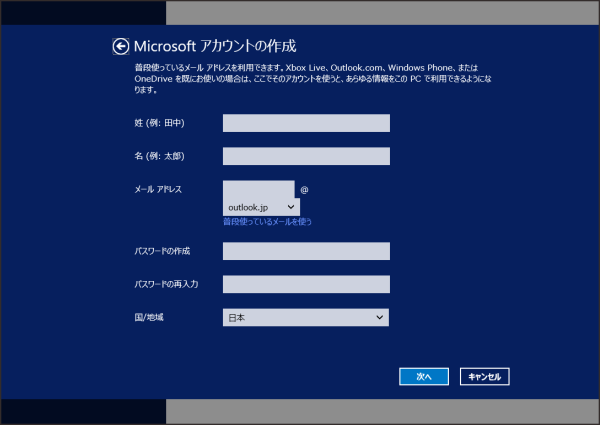Focus the パスワードの再入力 input field

306,284
